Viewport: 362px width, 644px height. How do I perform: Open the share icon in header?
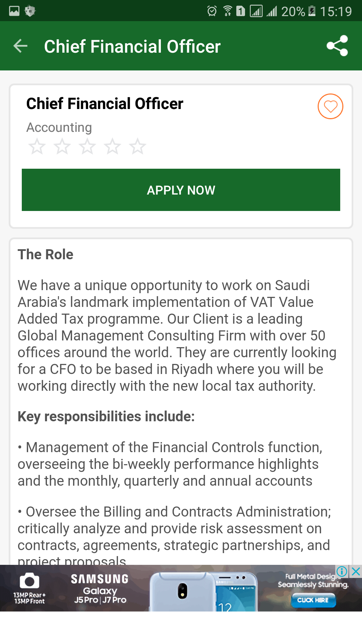(x=337, y=46)
